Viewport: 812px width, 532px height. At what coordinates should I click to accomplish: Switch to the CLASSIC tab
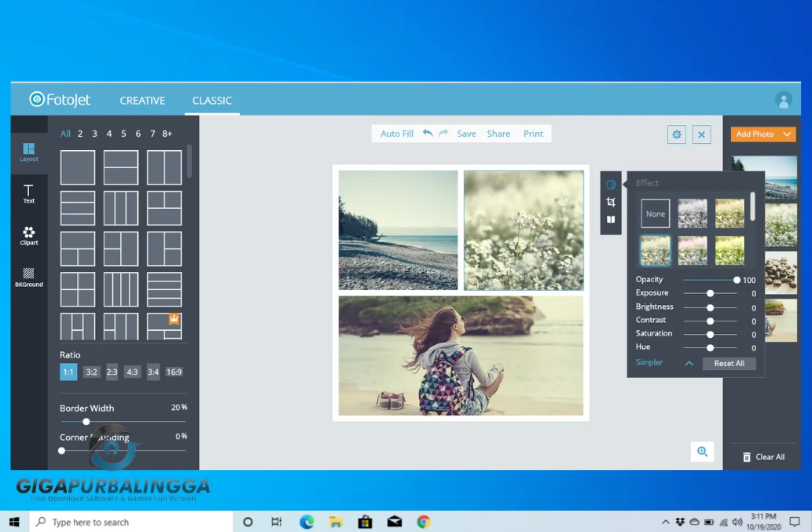211,101
